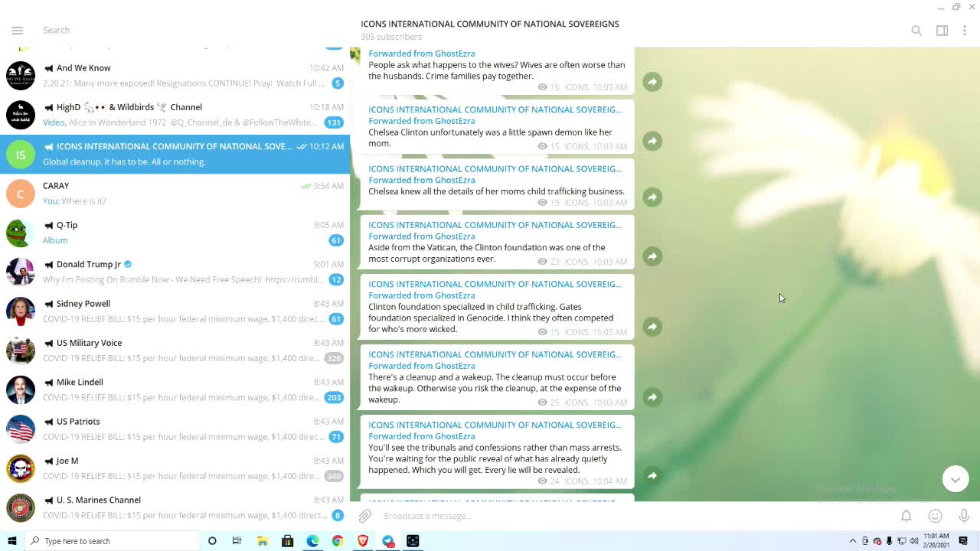Open the US Military Voice channel

click(x=175, y=350)
